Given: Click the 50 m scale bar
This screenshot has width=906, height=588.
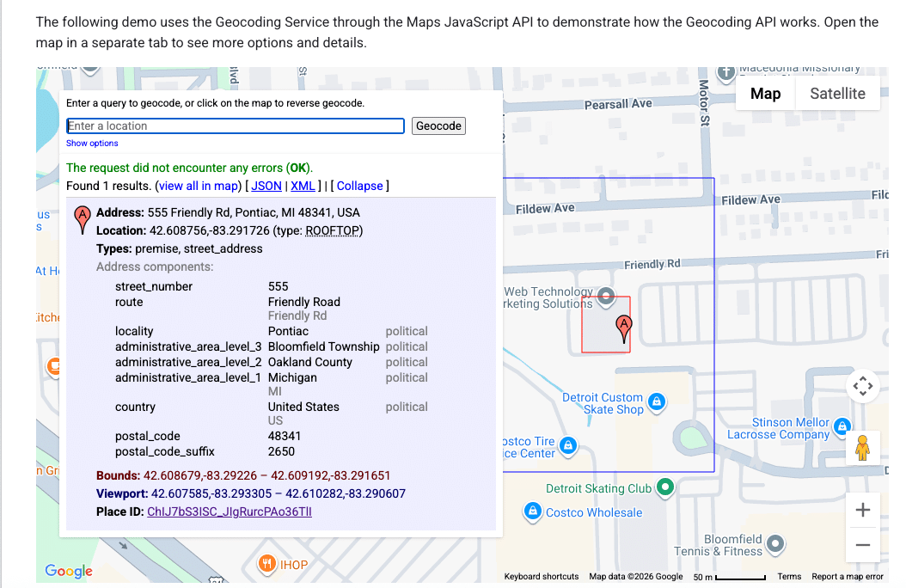Looking at the screenshot, I should pyautogui.click(x=729, y=577).
